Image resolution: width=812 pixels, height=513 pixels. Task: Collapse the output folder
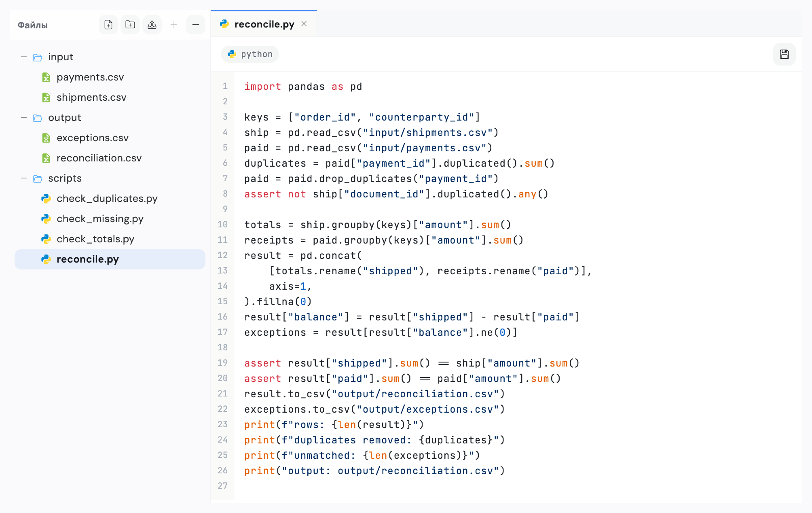tap(24, 118)
